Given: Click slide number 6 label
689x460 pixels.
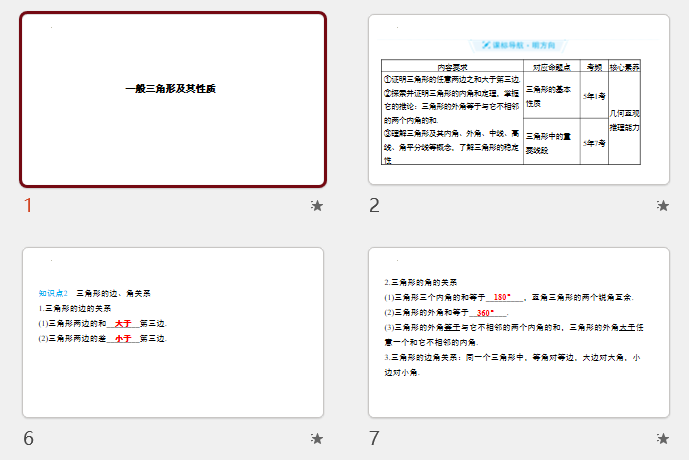Looking at the screenshot, I should click(29, 438).
